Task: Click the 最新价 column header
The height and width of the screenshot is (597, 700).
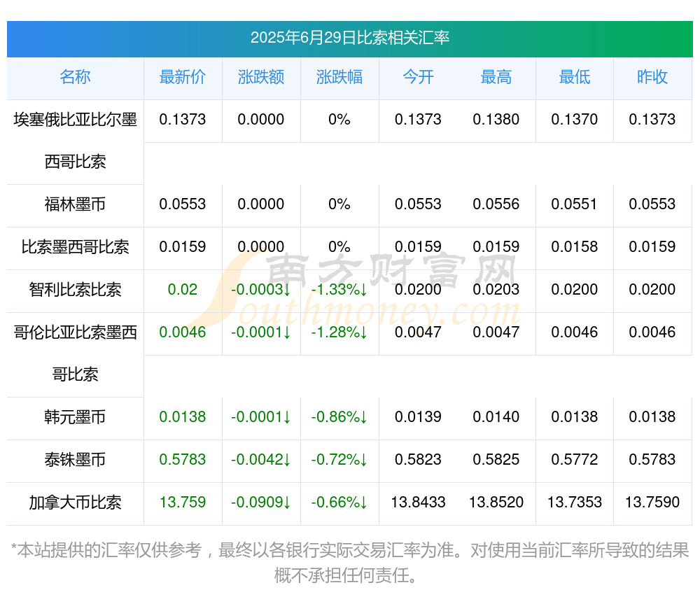Action: 183,77
